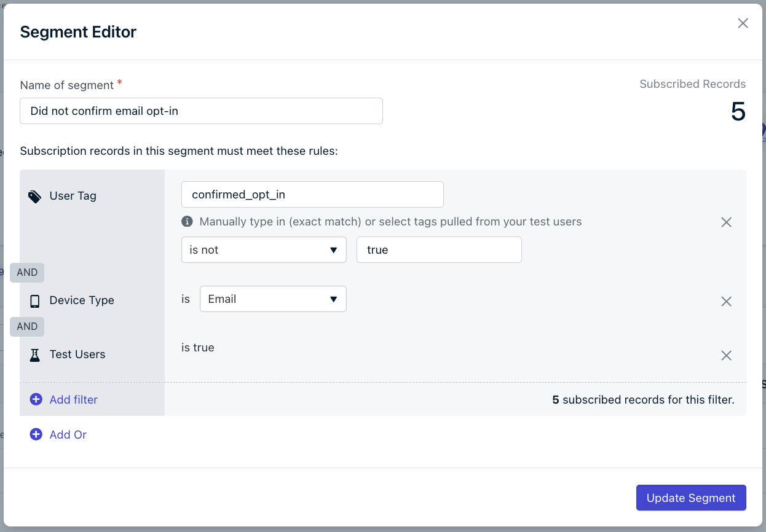Click the Update Segment button
The height and width of the screenshot is (532, 766).
tap(691, 498)
